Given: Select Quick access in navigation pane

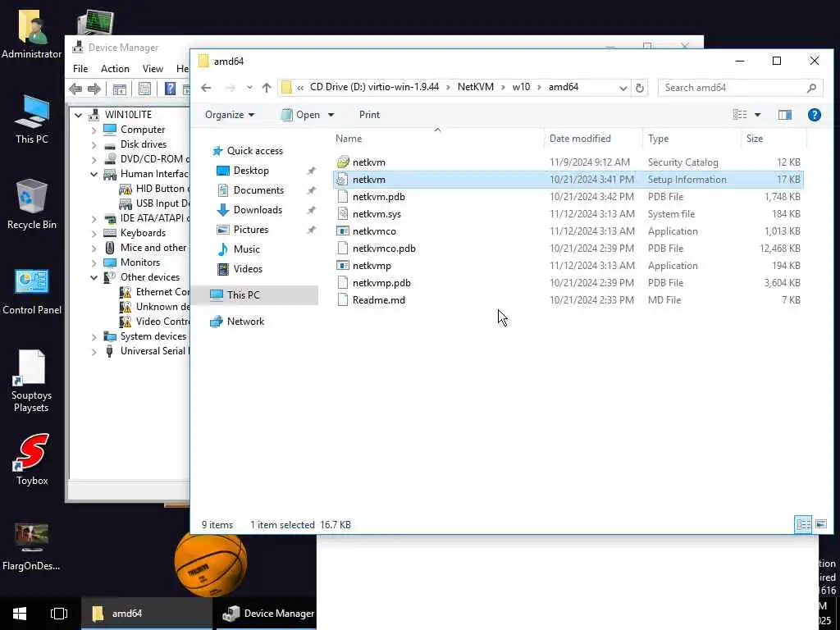Looking at the screenshot, I should [x=255, y=151].
